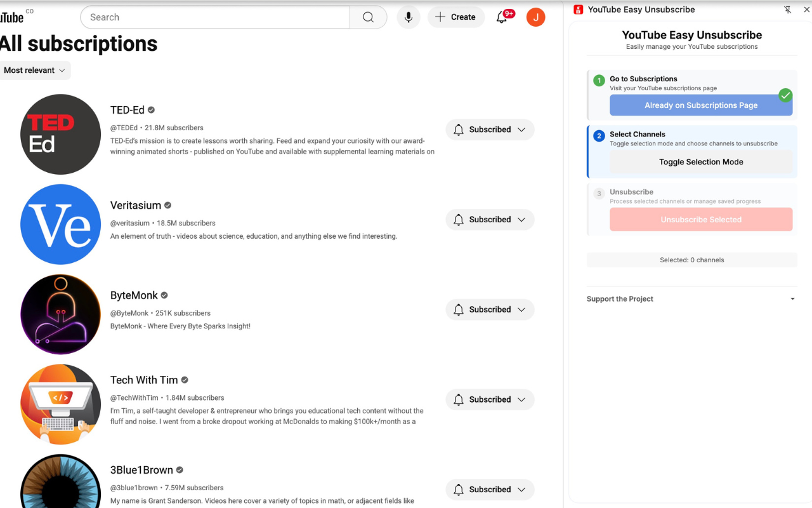The image size is (812, 508).
Task: Click inside the Search input field
Action: (215, 17)
